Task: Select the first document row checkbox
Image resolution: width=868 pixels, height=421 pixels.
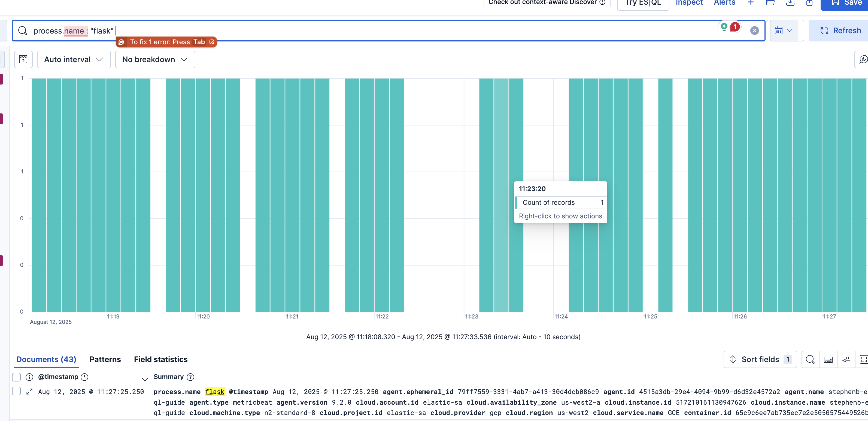Action: point(16,391)
